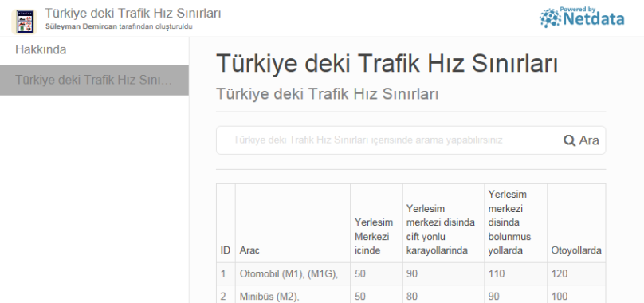Click value 100 in Minibüs row

[x=560, y=297]
